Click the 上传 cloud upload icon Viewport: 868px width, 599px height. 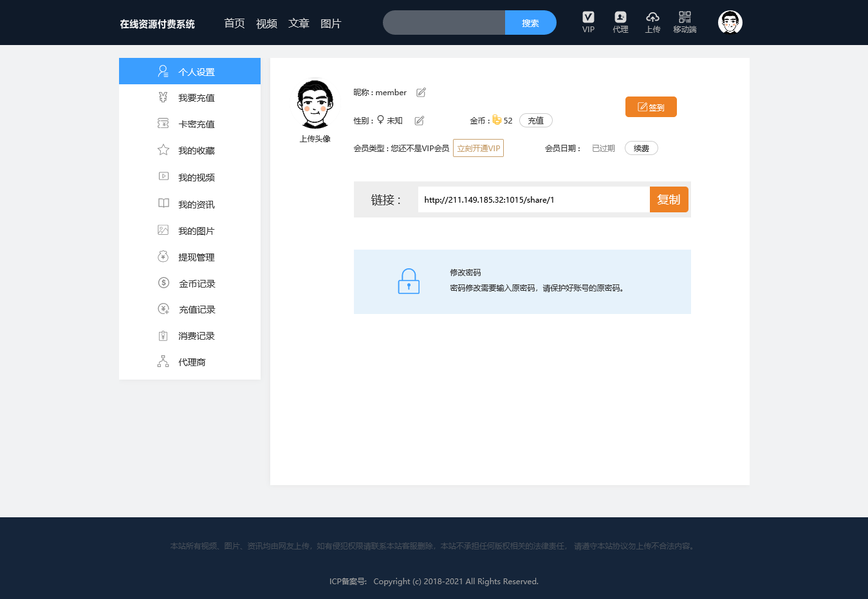tap(652, 17)
